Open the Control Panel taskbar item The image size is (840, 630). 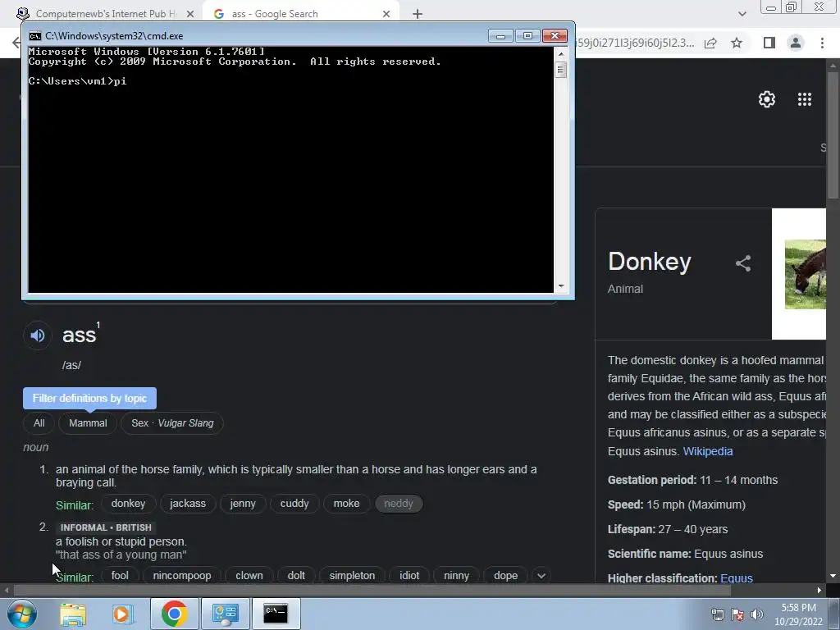pyautogui.click(x=225, y=614)
